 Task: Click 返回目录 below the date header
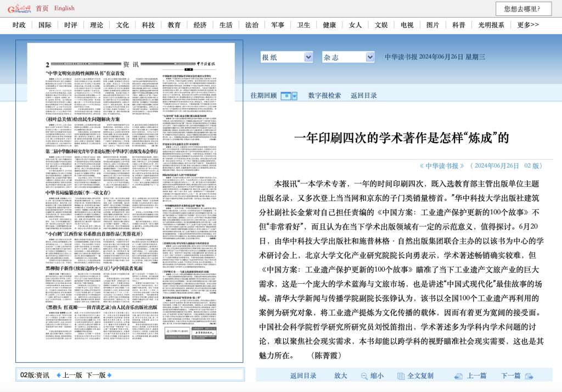pyautogui.click(x=364, y=96)
